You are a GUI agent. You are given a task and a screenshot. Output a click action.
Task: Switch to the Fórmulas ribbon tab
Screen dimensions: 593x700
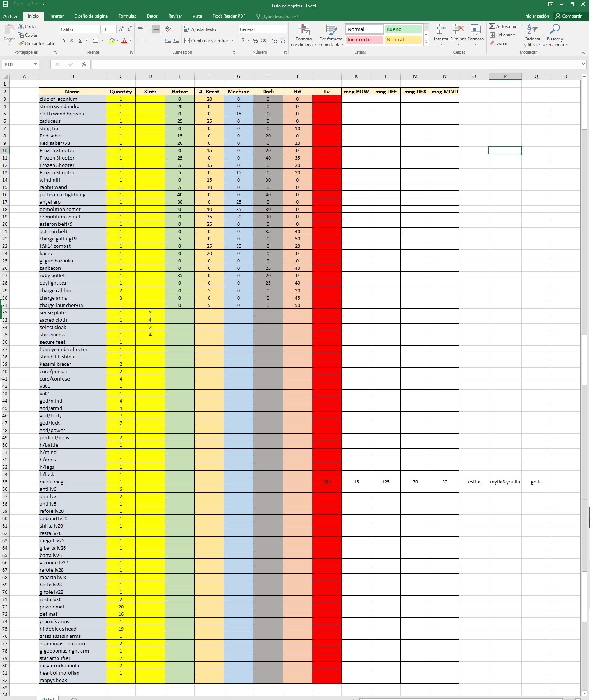127,16
